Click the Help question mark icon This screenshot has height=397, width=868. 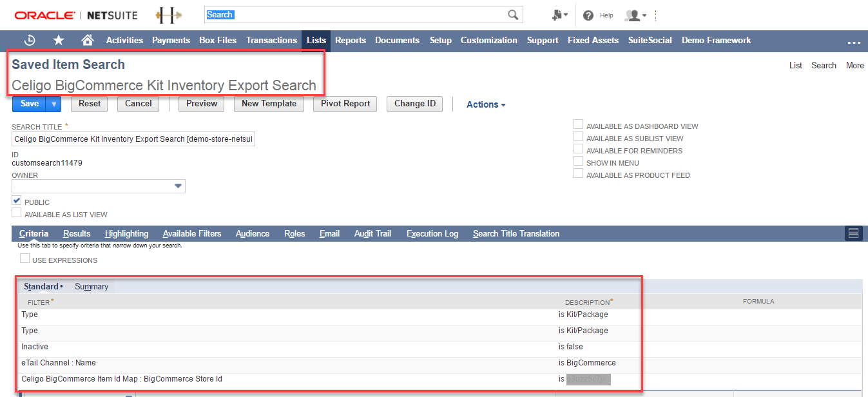[588, 15]
